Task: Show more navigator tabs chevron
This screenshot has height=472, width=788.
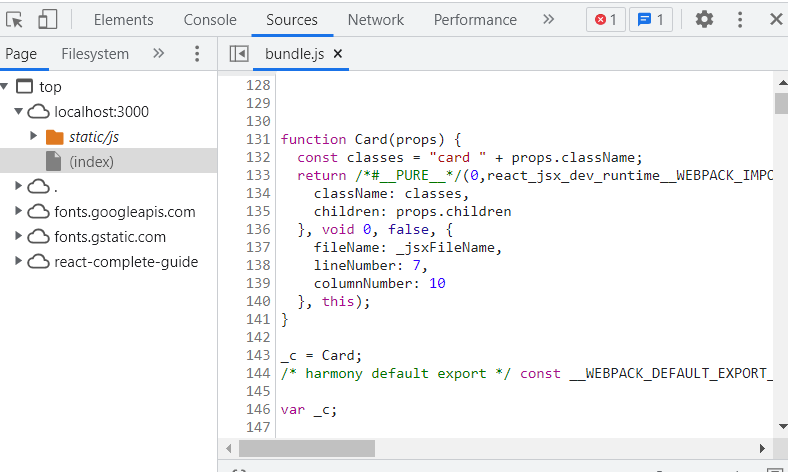Action: (x=159, y=53)
